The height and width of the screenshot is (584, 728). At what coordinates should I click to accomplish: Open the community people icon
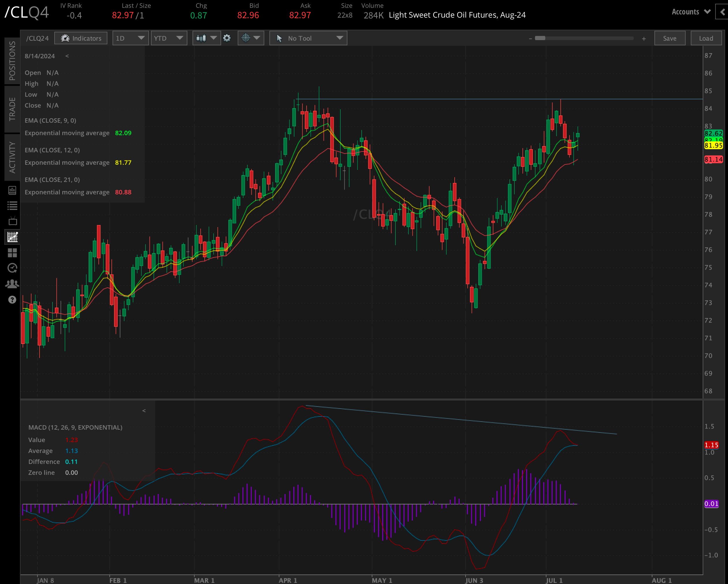[x=12, y=284]
